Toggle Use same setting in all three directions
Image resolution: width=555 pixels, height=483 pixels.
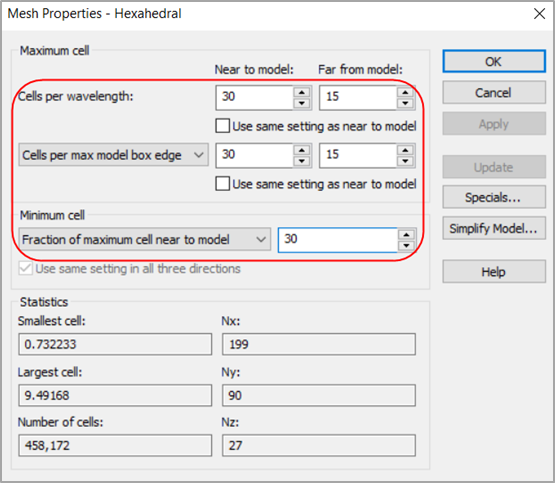[x=26, y=269]
